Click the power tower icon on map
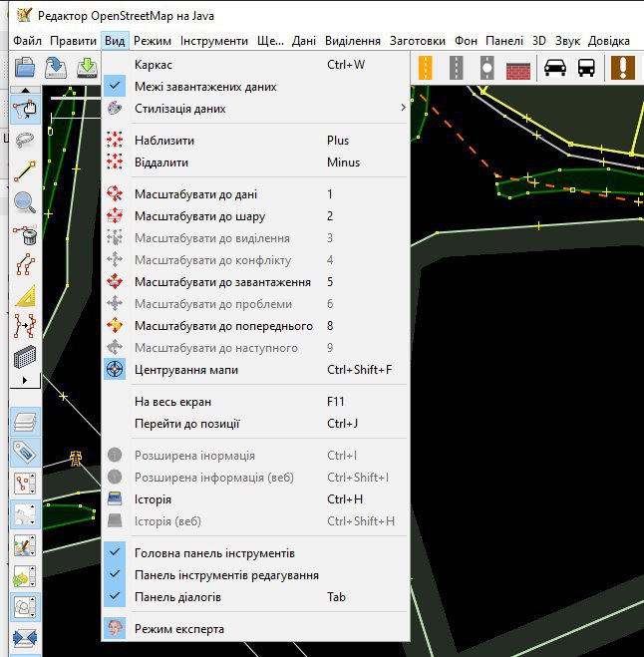Screen dimensions: 644x657 [x=76, y=459]
